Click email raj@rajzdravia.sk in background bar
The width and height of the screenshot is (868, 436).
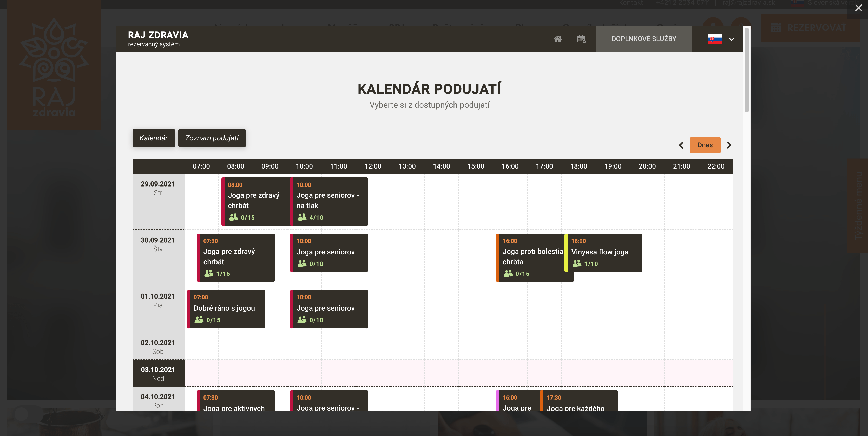pyautogui.click(x=748, y=3)
